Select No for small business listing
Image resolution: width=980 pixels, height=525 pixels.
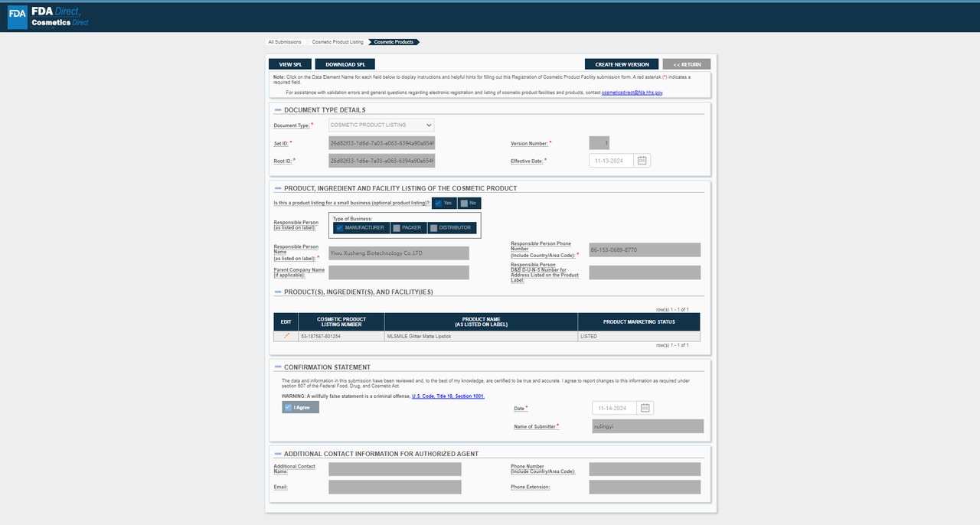point(465,203)
